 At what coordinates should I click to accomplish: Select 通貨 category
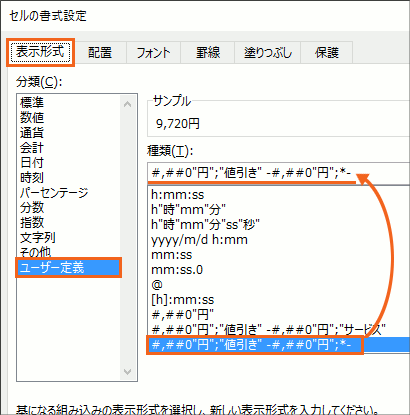(x=32, y=133)
